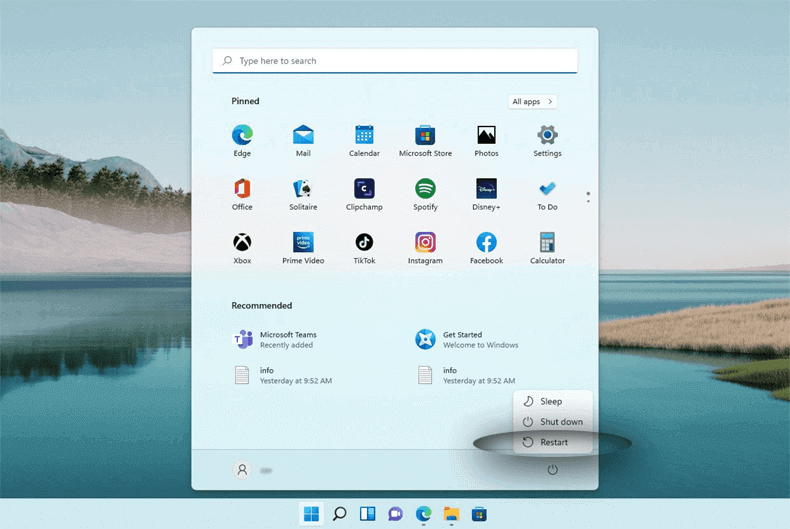
Task: Select Sleep from power menu
Action: coord(553,402)
